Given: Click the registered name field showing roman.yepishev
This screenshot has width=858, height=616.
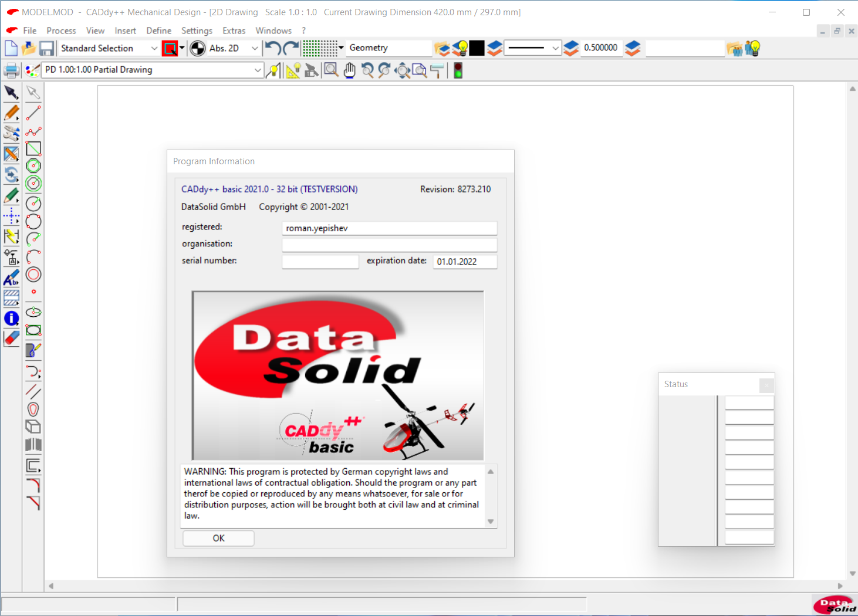Looking at the screenshot, I should tap(390, 228).
